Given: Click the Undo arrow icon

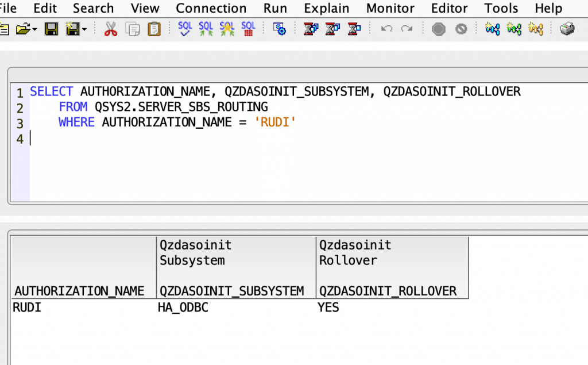Looking at the screenshot, I should point(386,29).
